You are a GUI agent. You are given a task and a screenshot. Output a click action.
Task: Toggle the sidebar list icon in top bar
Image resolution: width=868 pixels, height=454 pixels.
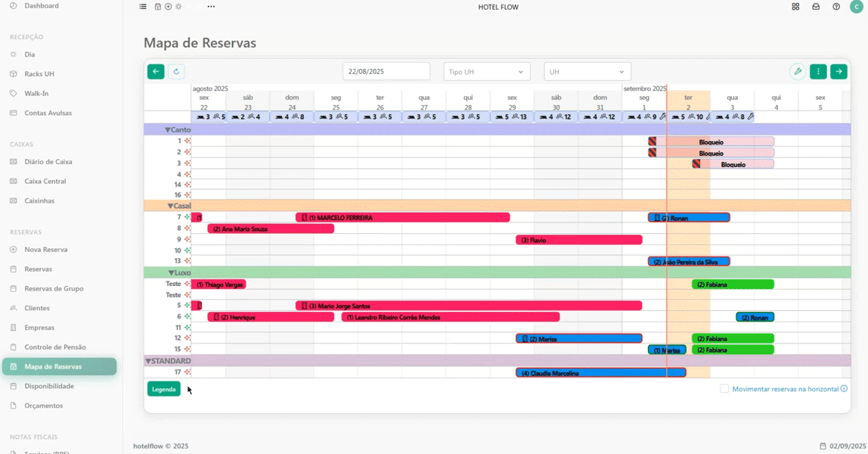click(143, 7)
